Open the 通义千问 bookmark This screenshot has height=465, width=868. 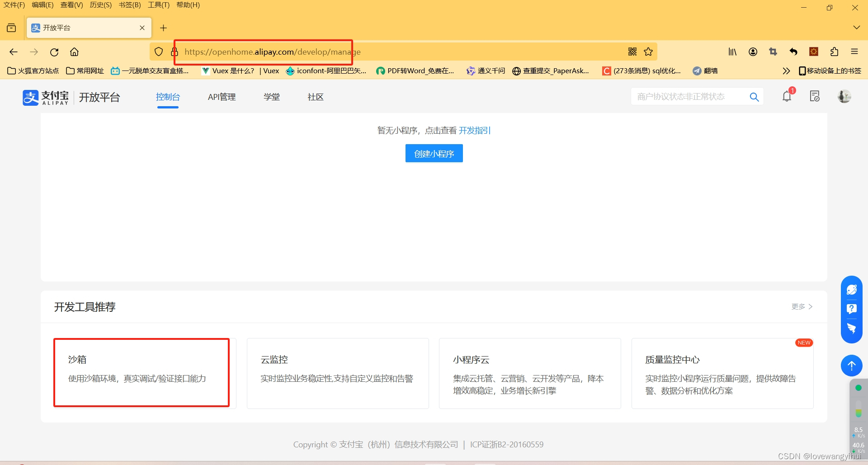pyautogui.click(x=486, y=71)
